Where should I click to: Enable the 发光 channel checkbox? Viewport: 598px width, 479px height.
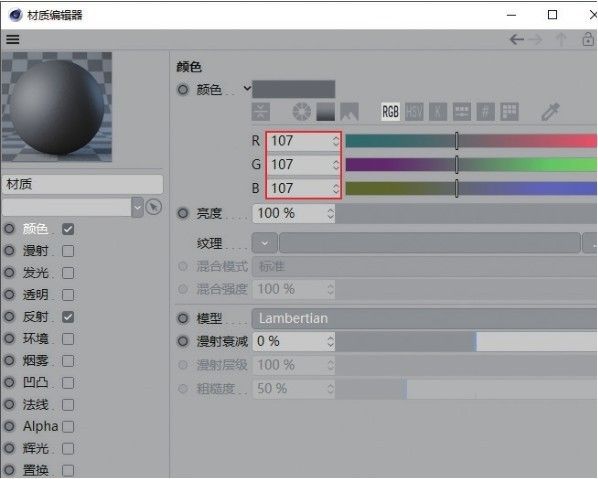tap(68, 273)
